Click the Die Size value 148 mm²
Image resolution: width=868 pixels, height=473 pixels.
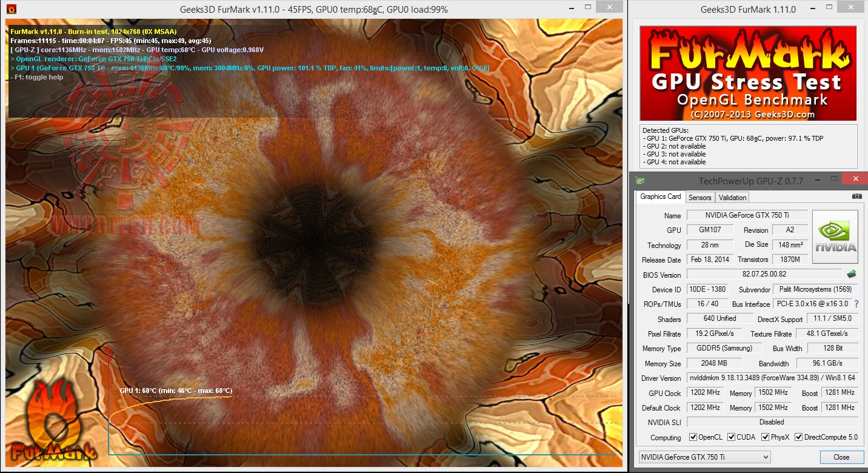click(790, 245)
